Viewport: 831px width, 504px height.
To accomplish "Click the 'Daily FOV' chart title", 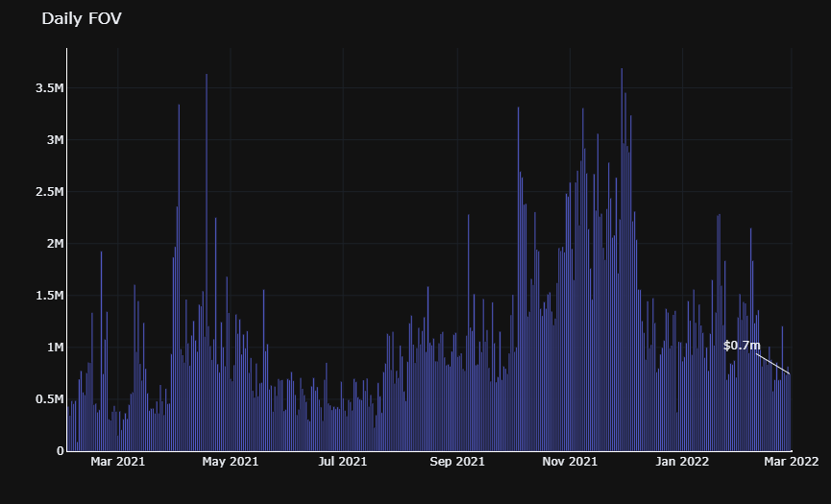I will coord(82,18).
